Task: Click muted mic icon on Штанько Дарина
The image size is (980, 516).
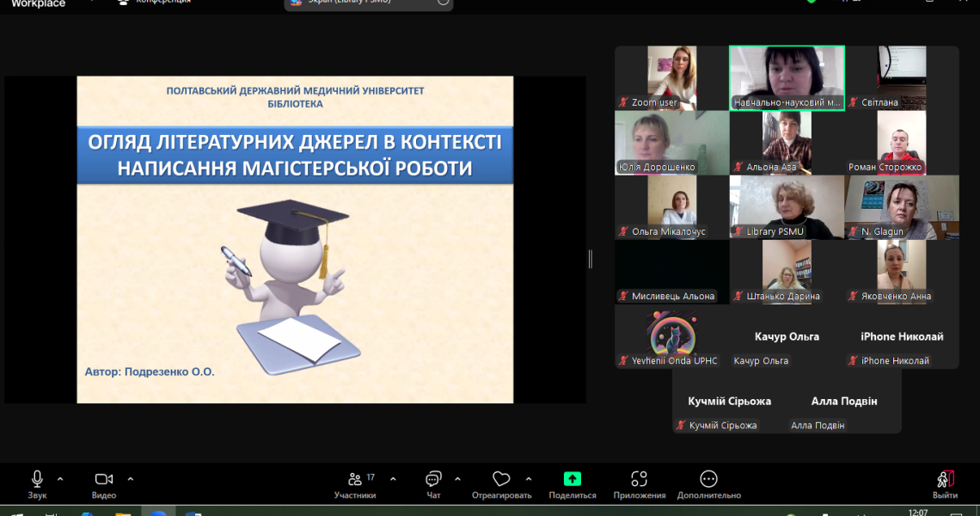Action: [738, 297]
